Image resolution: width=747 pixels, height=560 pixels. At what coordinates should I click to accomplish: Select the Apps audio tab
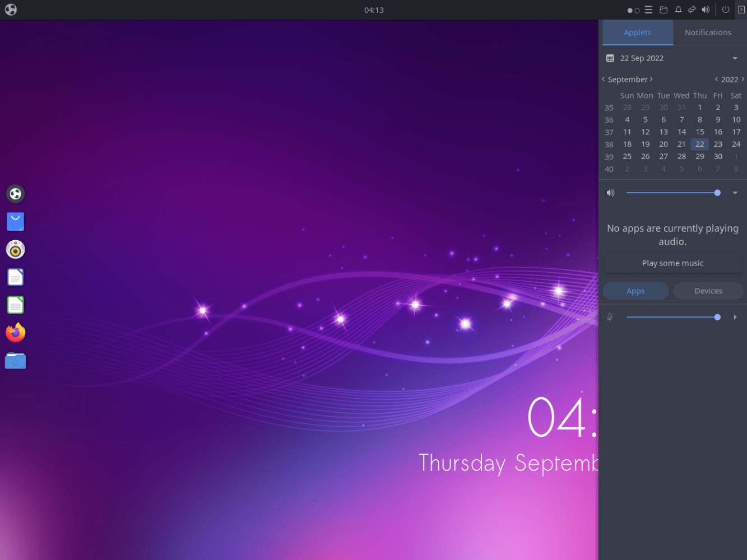coord(635,291)
